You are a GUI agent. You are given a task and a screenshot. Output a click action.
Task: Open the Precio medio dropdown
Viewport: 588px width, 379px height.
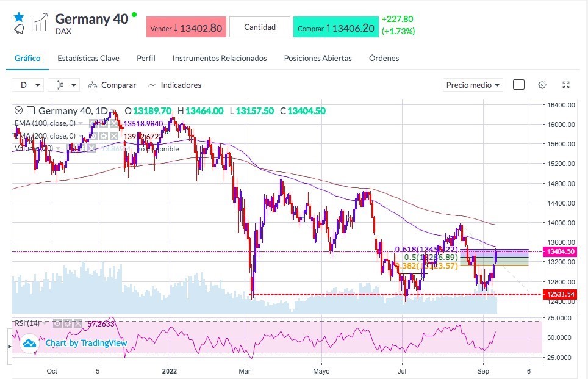click(473, 85)
